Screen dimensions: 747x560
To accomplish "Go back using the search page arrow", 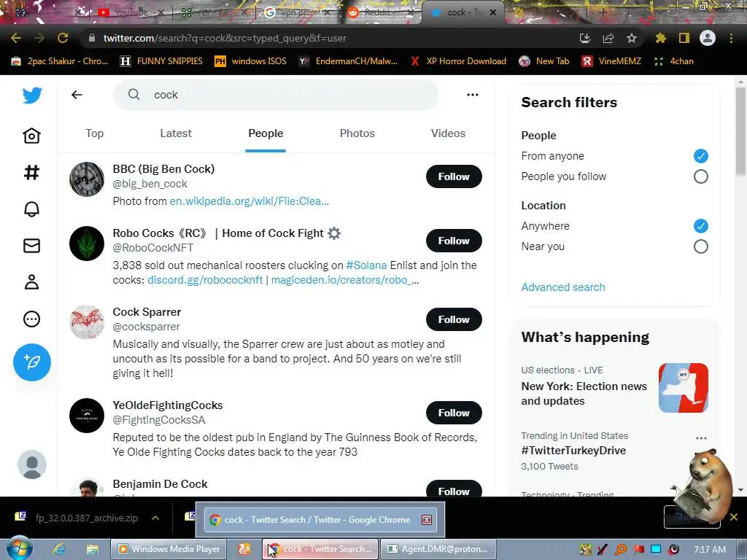I will tap(77, 95).
